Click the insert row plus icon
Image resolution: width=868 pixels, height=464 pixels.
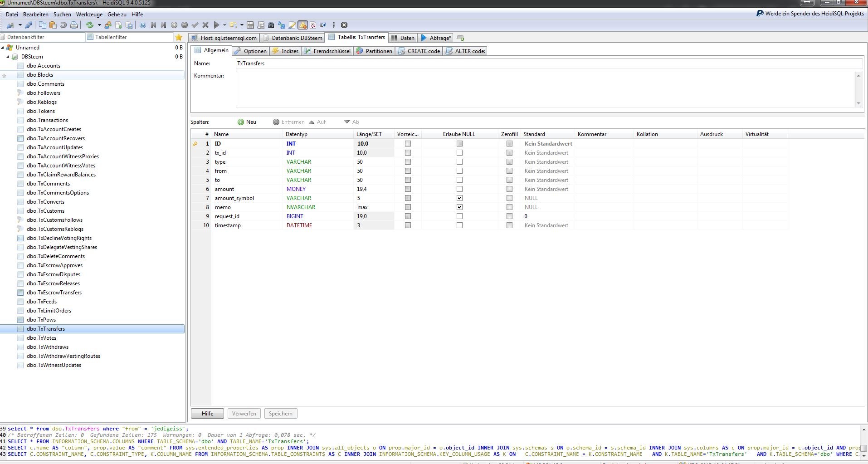[x=174, y=25]
